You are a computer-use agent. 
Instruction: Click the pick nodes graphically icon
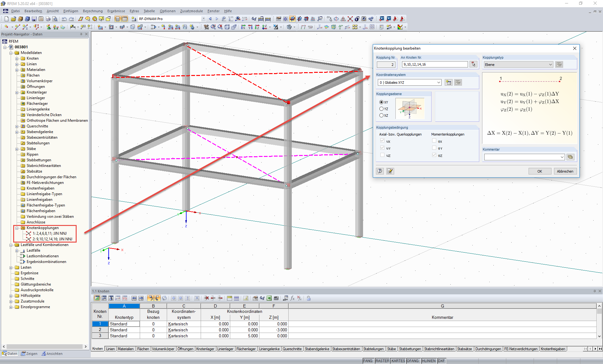click(x=473, y=64)
